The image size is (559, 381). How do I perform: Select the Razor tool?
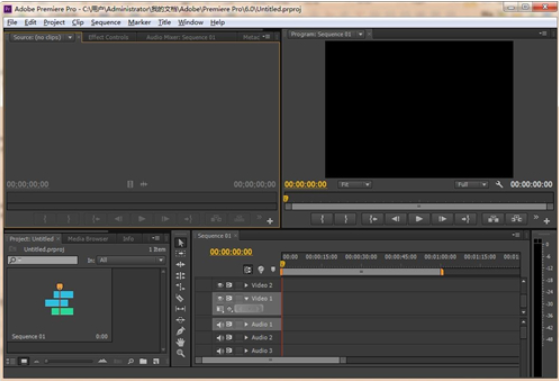(x=180, y=298)
